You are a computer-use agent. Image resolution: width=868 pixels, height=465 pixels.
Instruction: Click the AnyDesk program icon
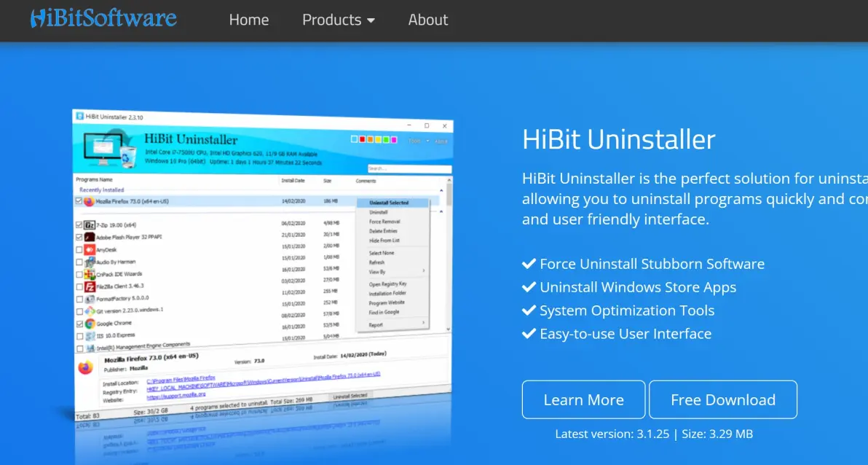tap(89, 249)
